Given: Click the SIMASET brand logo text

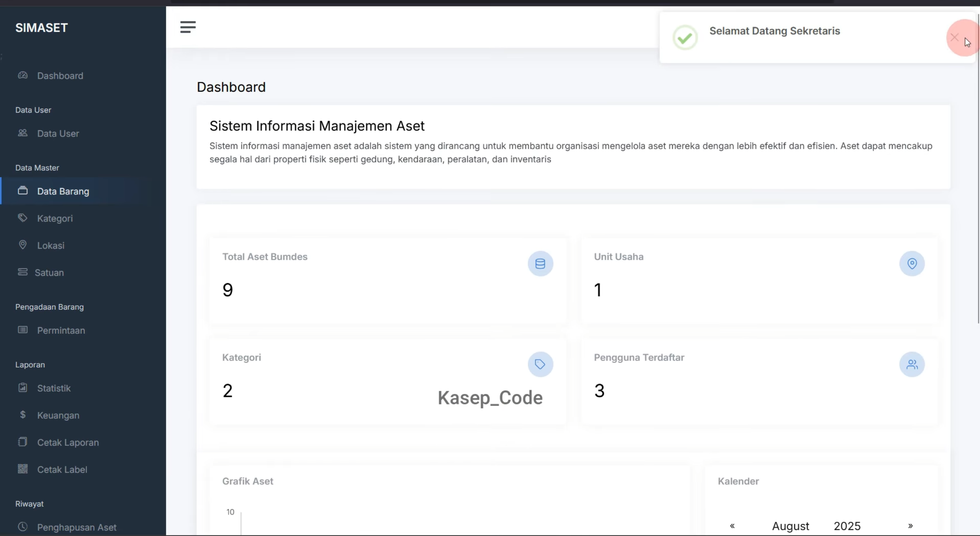Looking at the screenshot, I should [x=41, y=28].
